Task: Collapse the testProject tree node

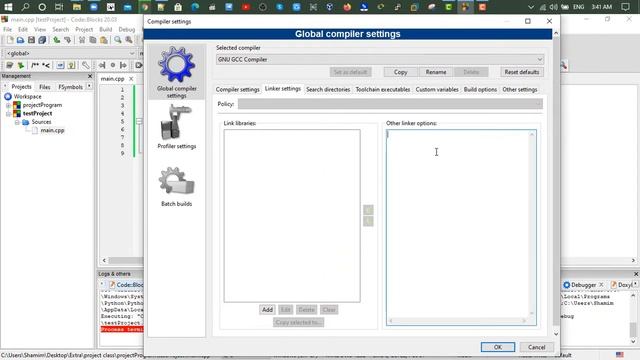Action: click(x=8, y=114)
